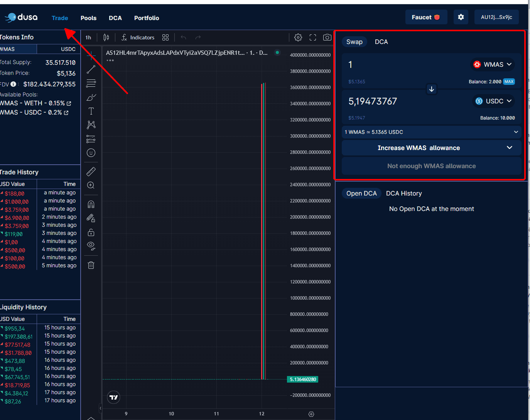Screen dimensions: 530x420
Task: Click the redo arrow in chart toolbar
Action: [x=198, y=37]
